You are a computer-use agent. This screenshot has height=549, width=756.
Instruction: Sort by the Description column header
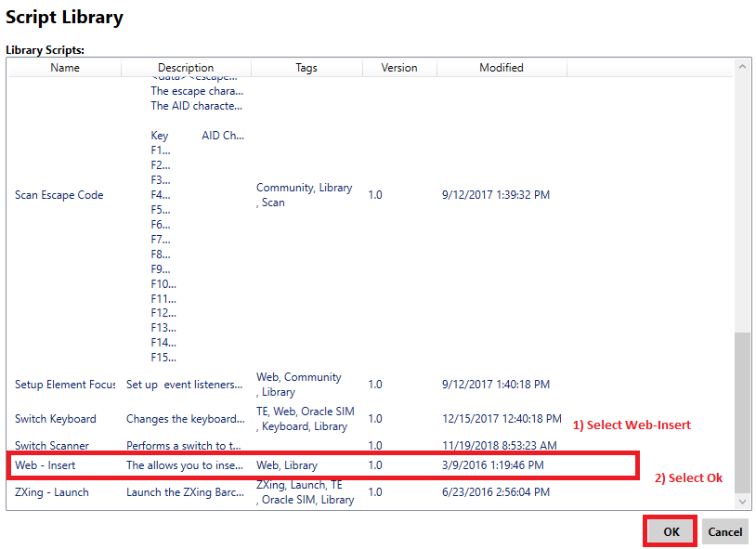tap(186, 68)
